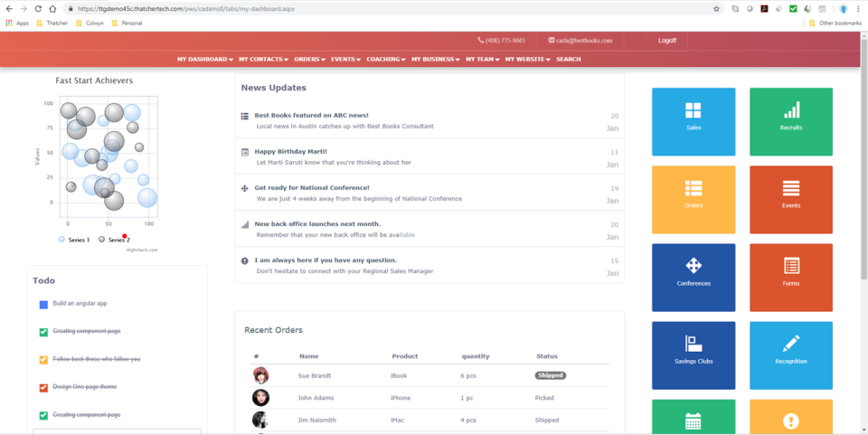This screenshot has width=868, height=435.
Task: Uncheck 'Follow back those who follow you'
Action: [x=43, y=360]
